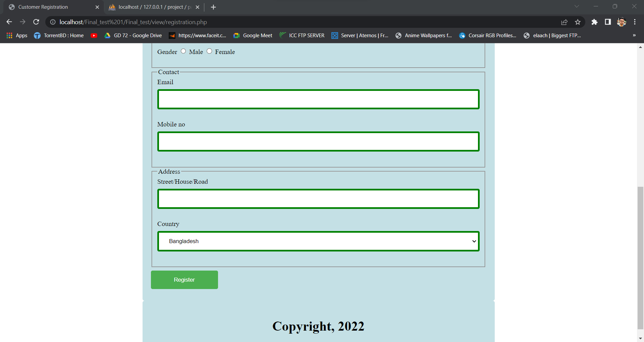Open the ICC FTP SERVER bookmark
Viewport: 644px width, 342px height.
click(x=302, y=35)
